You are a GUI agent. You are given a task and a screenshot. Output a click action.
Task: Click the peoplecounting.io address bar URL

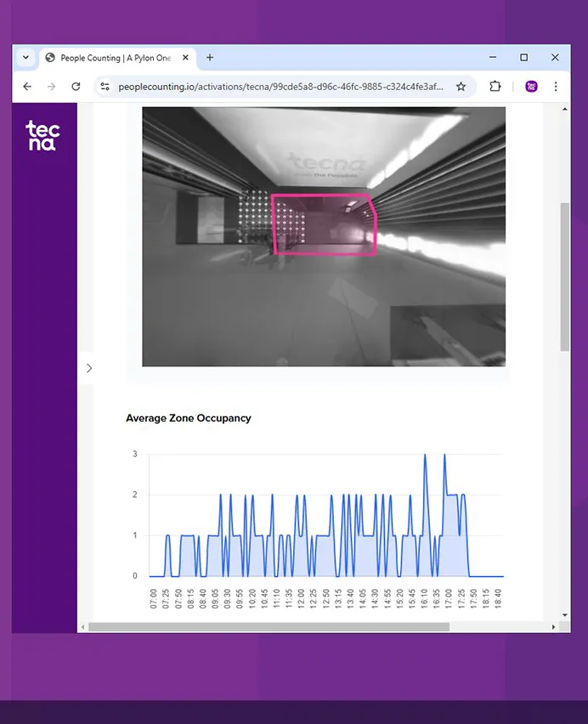click(x=280, y=87)
